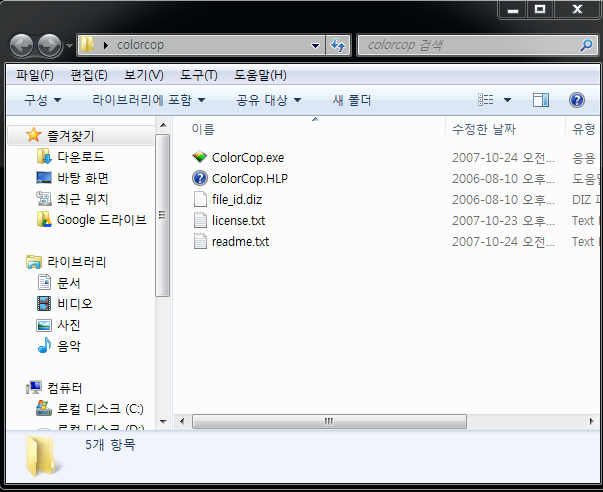
Task: Open the 문서 library
Action: click(x=69, y=283)
